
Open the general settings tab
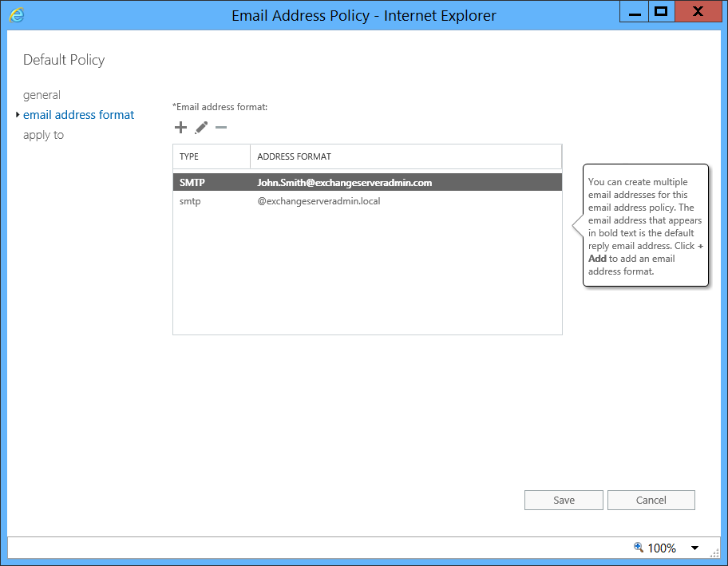[42, 95]
